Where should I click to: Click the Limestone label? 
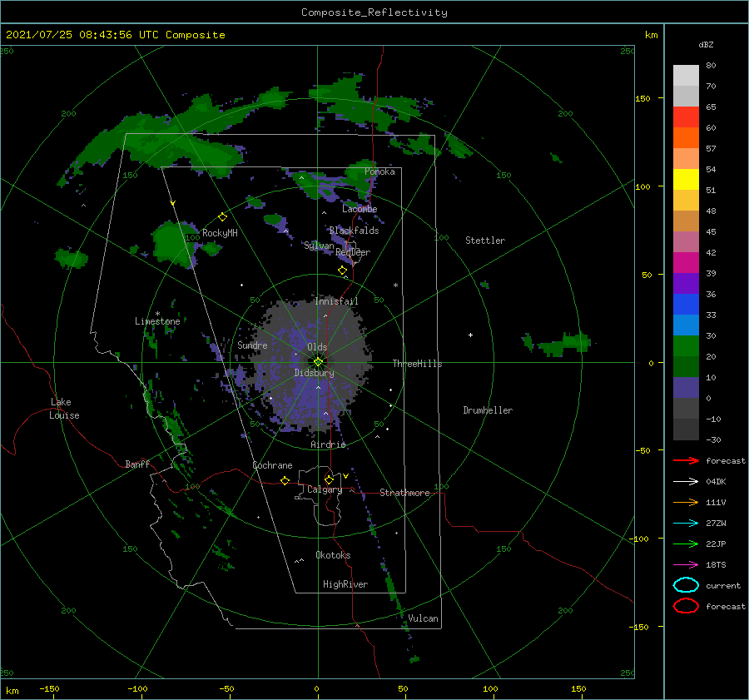tap(157, 321)
